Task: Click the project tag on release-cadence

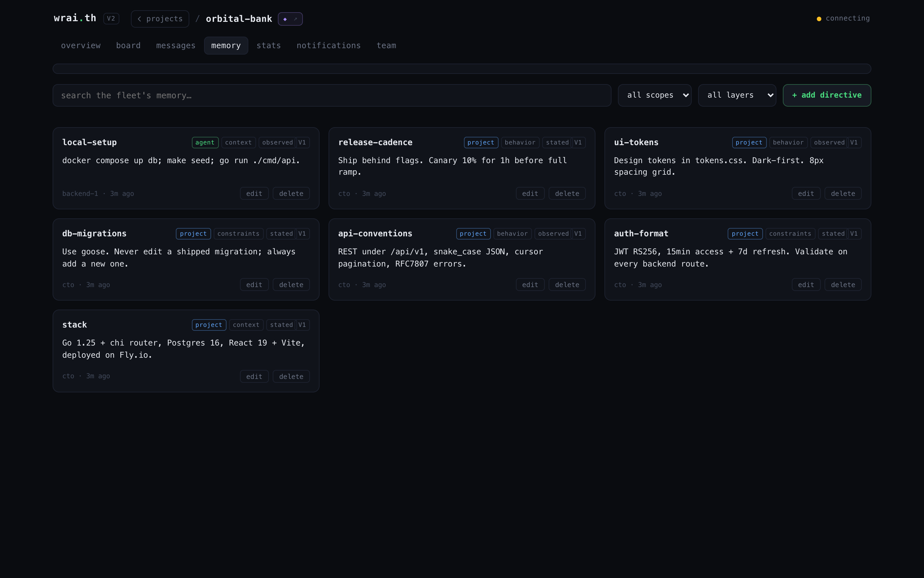Action: click(x=481, y=143)
